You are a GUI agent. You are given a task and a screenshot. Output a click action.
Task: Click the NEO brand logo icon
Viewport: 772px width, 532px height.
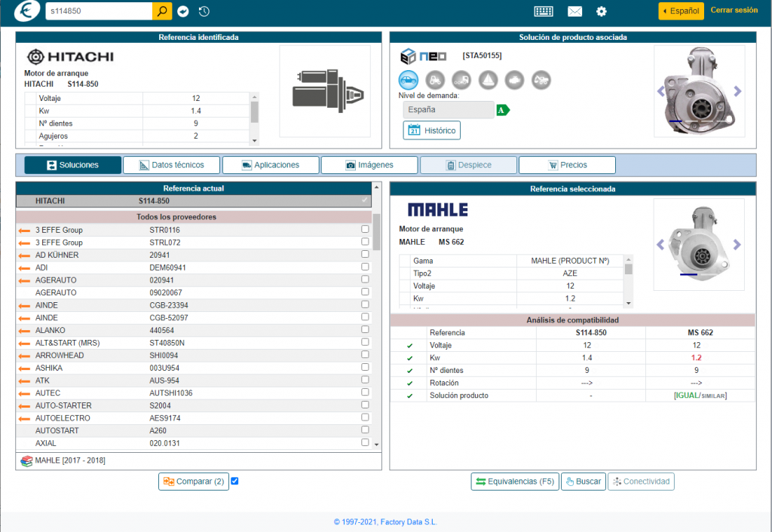pos(424,56)
